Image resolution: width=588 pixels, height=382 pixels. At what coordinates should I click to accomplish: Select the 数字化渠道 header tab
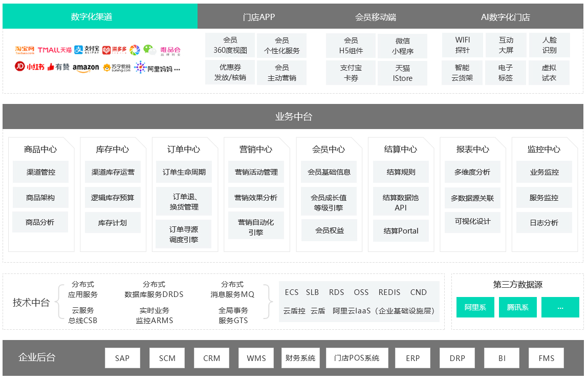pos(100,16)
